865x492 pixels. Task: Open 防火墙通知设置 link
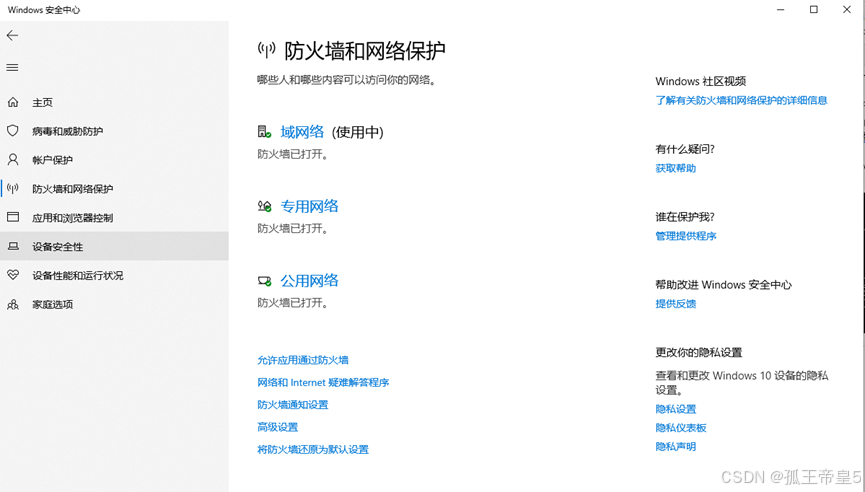pos(292,405)
